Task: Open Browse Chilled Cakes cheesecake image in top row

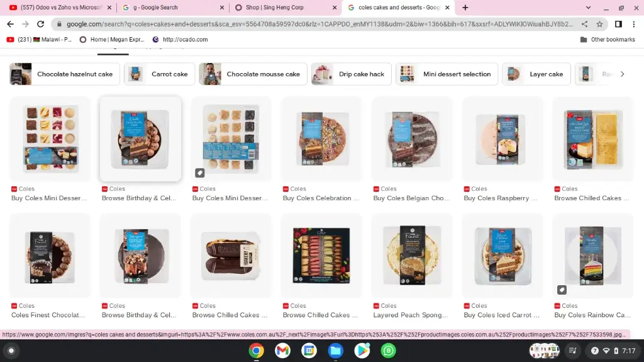Action: point(593,139)
